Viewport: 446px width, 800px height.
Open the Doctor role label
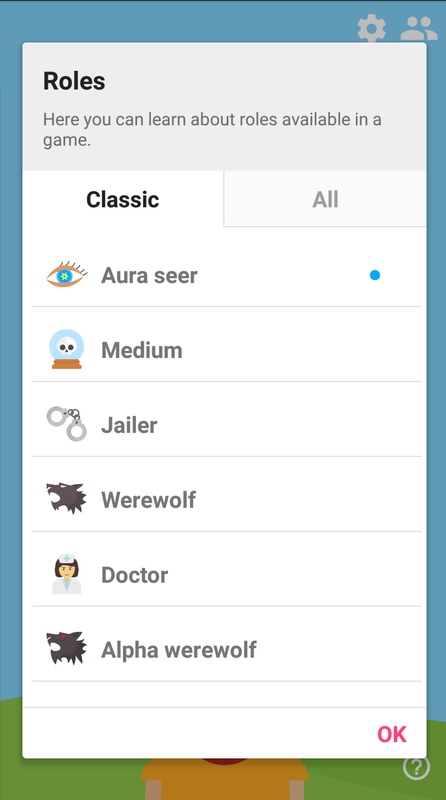(x=135, y=575)
